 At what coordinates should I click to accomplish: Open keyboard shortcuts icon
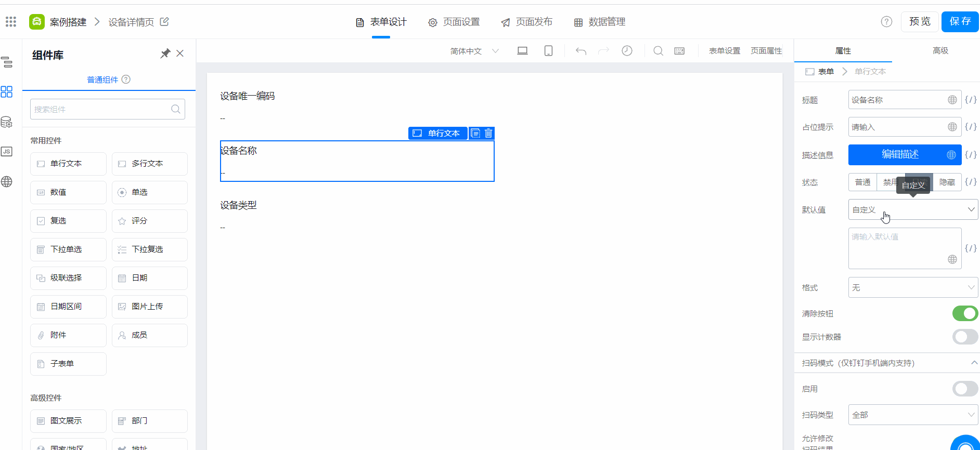[x=679, y=51]
